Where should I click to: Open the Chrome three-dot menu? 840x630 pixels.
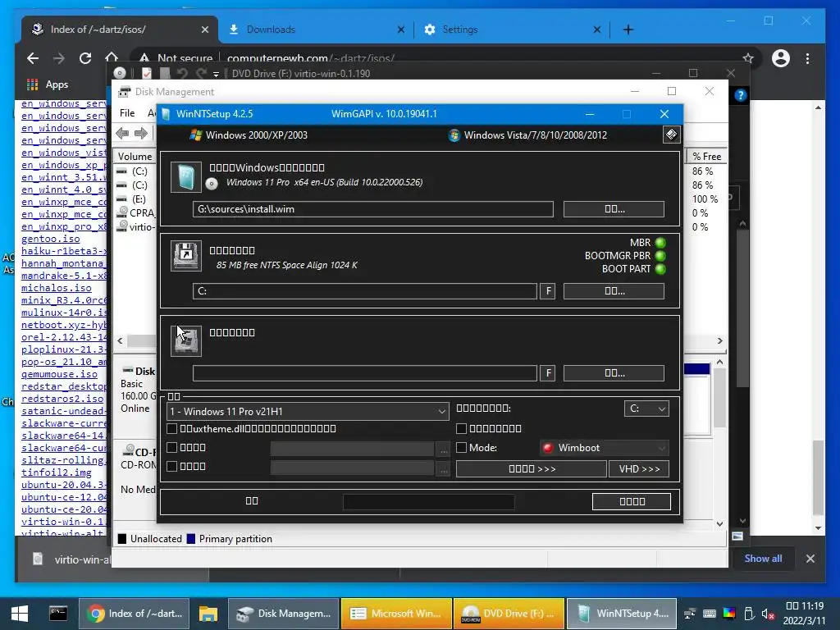[807, 58]
